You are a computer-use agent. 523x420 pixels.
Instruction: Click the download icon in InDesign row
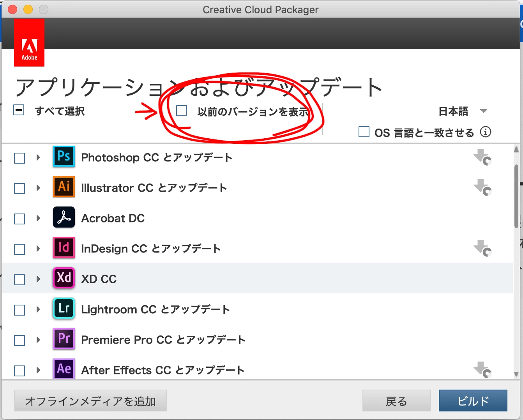pyautogui.click(x=482, y=249)
